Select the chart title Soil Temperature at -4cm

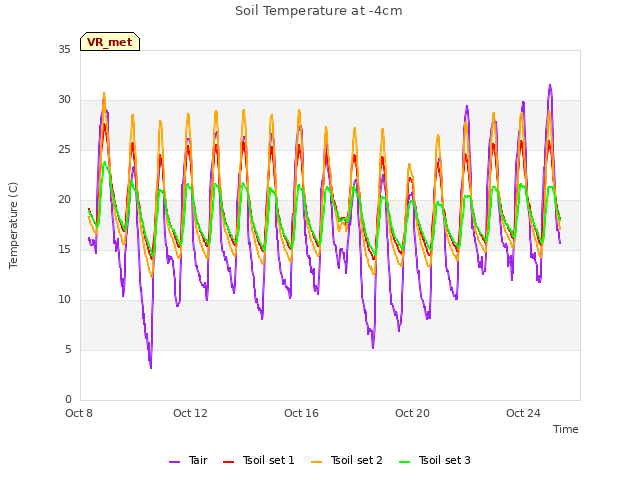point(319,11)
